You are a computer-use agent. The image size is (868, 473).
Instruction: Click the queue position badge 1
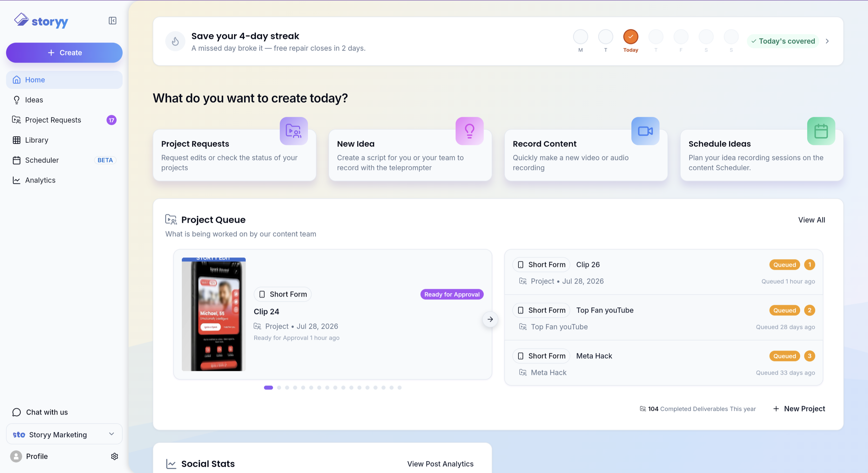tap(810, 264)
